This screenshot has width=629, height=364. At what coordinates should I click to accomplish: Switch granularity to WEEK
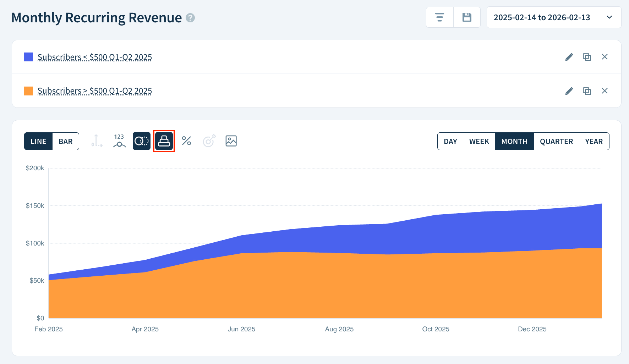click(x=479, y=141)
